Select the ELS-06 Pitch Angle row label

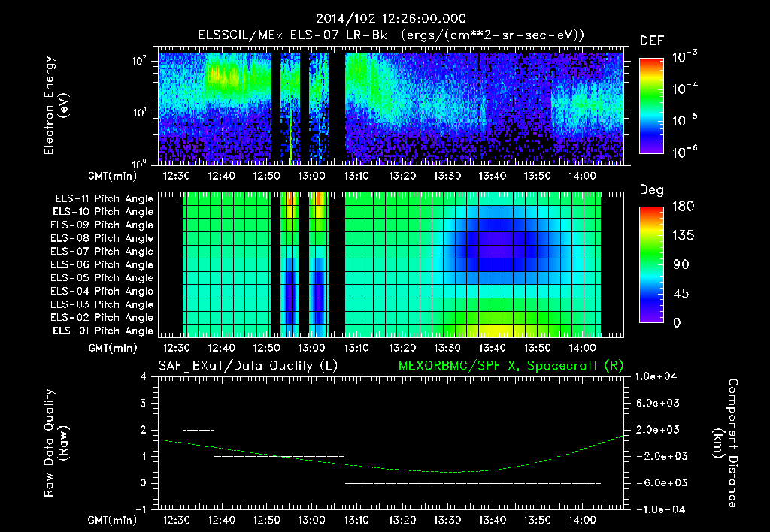click(102, 265)
